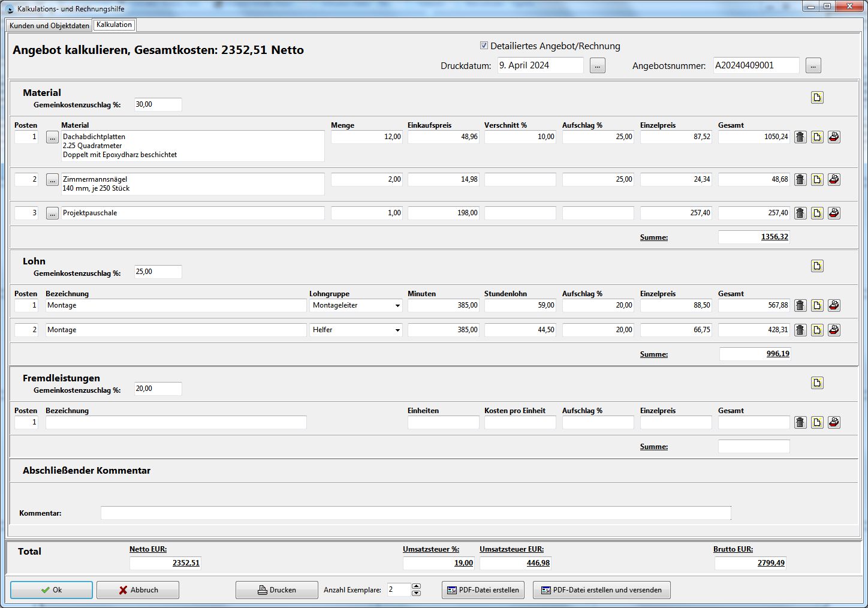868x608 pixels.
Task: Decrease Anzahl Exemplare with down arrow
Action: pos(417,593)
